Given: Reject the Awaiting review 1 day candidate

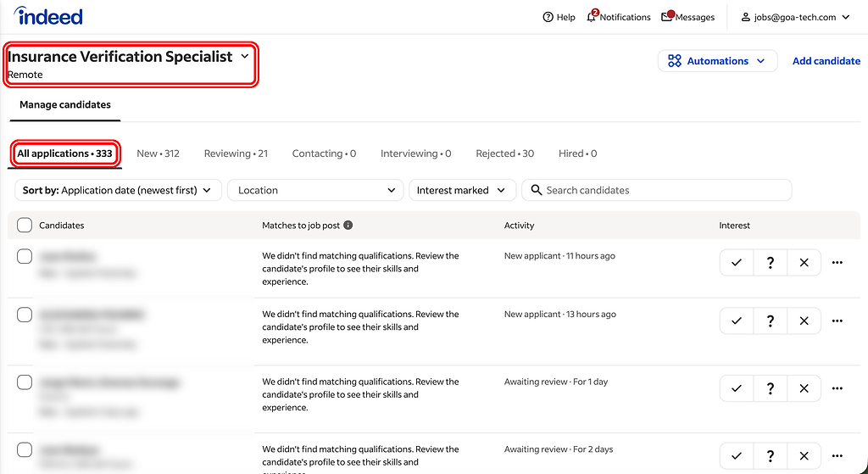Looking at the screenshot, I should click(804, 388).
